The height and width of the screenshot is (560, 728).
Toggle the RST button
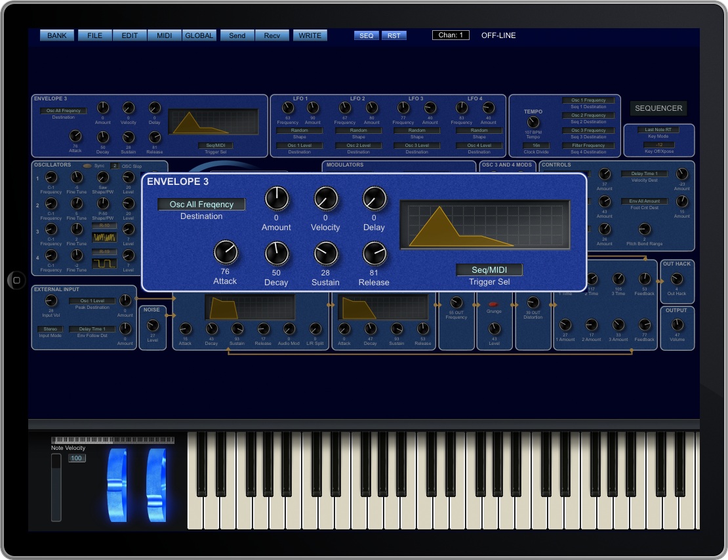pyautogui.click(x=394, y=35)
